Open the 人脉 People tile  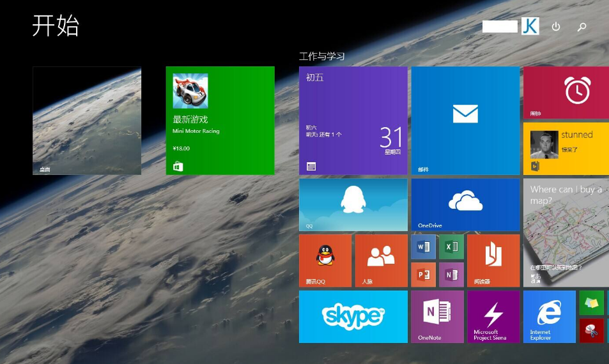point(381,260)
